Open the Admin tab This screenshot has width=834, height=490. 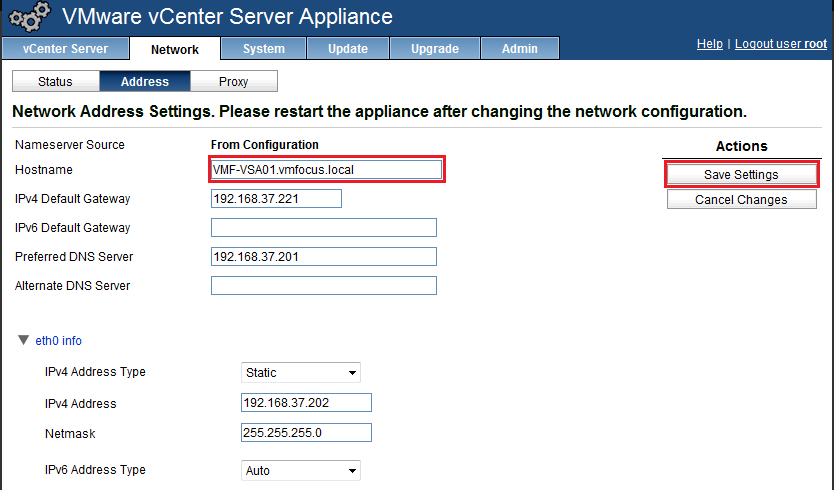pyautogui.click(x=519, y=49)
